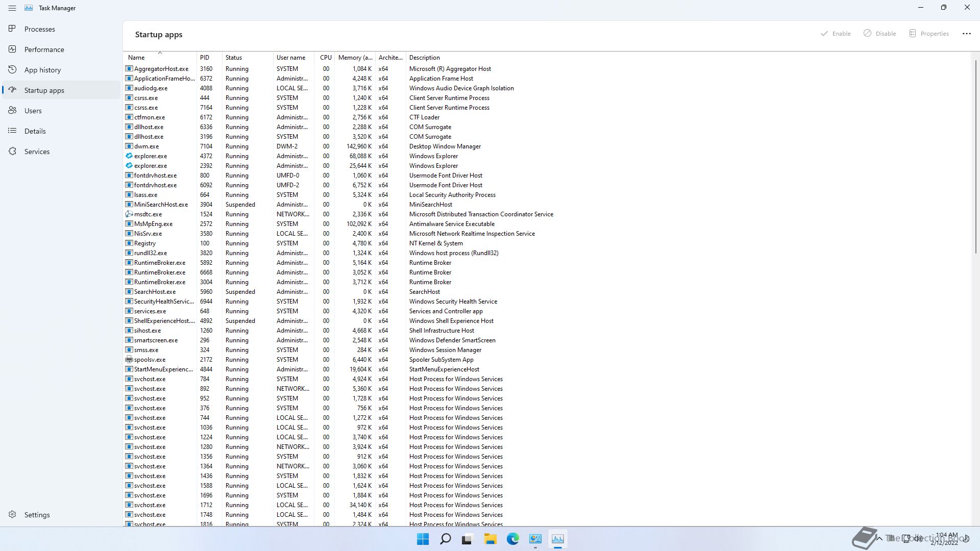The width and height of the screenshot is (980, 551).
Task: Click the explorer.exe icon for PID 4372
Action: pyautogui.click(x=129, y=156)
